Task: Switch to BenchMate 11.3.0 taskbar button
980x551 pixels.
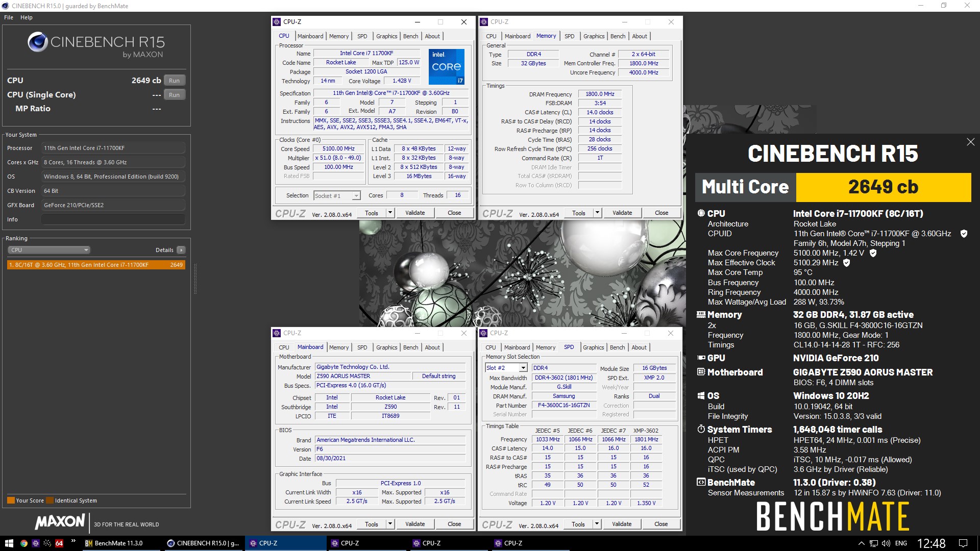Action: (121, 543)
